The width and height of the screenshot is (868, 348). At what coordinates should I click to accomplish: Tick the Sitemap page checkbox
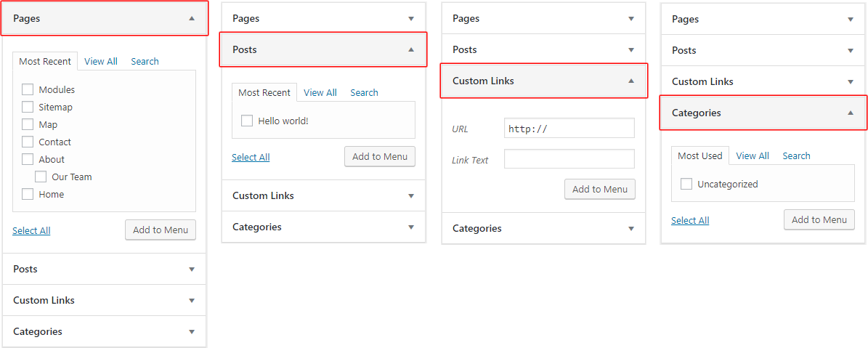[x=28, y=108]
